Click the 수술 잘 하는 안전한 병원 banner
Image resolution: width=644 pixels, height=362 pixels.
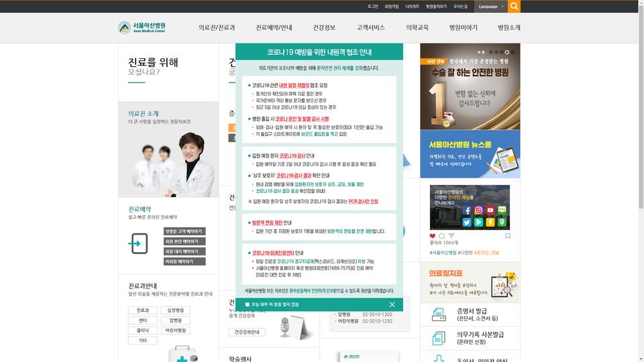click(470, 86)
